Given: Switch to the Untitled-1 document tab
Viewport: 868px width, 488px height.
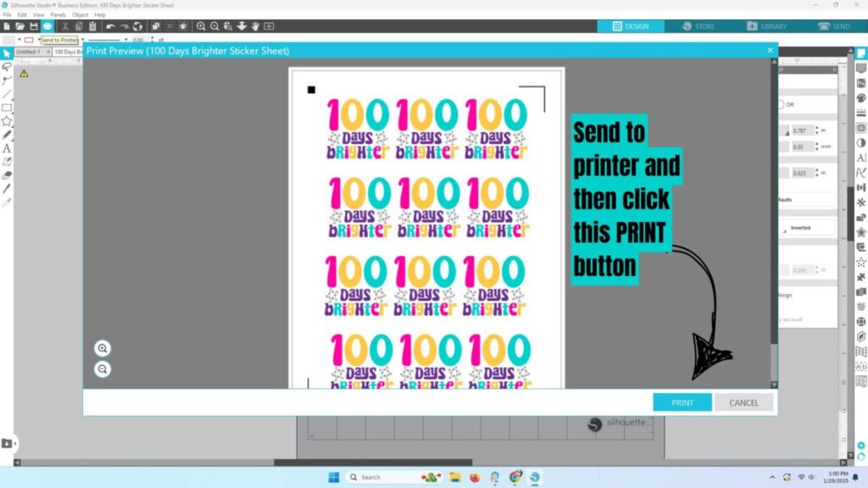Looking at the screenshot, I should [28, 52].
